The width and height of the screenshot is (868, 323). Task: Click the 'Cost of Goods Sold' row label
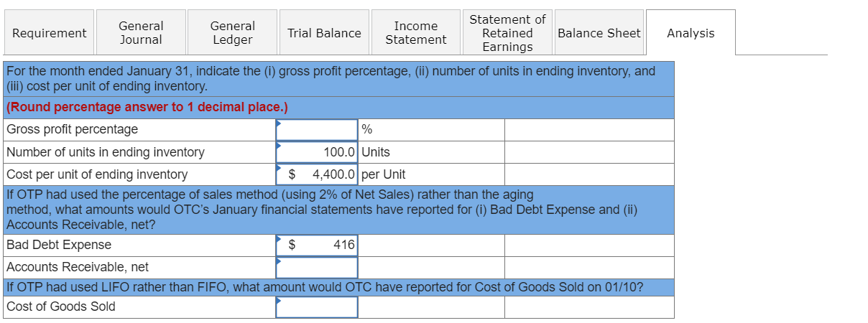(x=60, y=306)
